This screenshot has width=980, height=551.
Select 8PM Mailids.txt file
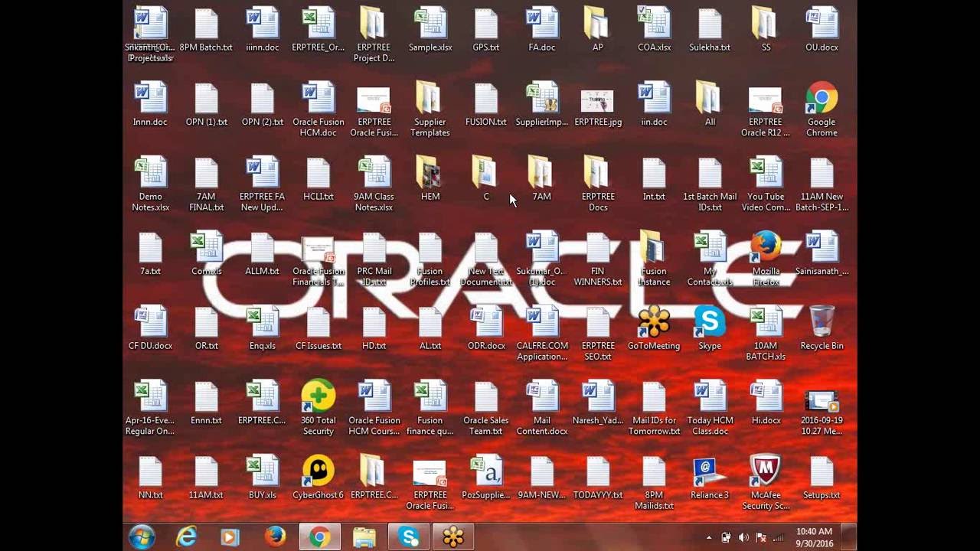[x=654, y=482]
